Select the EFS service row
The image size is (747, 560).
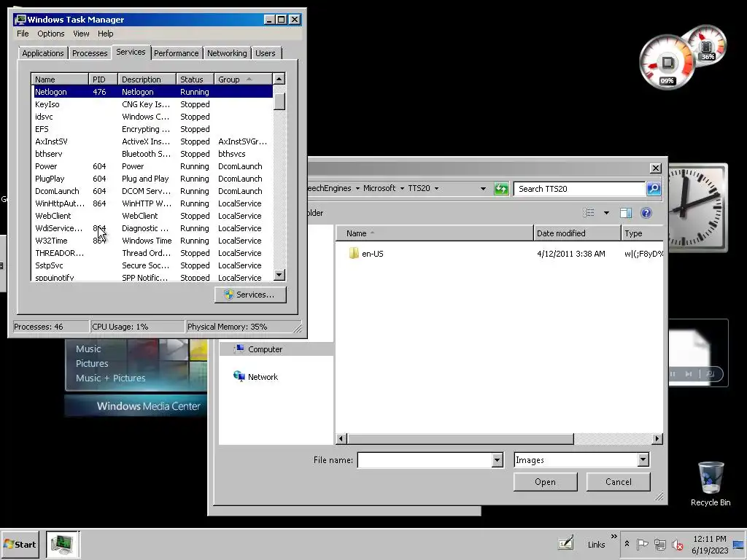(x=152, y=129)
